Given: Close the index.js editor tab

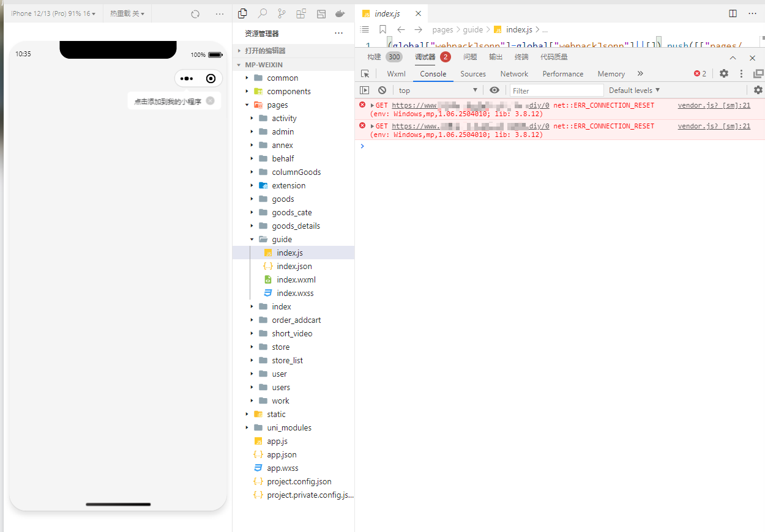Looking at the screenshot, I should click(418, 13).
